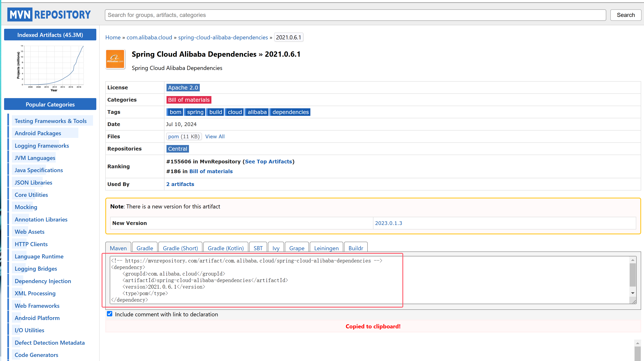Open Defect Detection Metadata category
Screen dimensions: 644x361
pyautogui.click(x=50, y=343)
